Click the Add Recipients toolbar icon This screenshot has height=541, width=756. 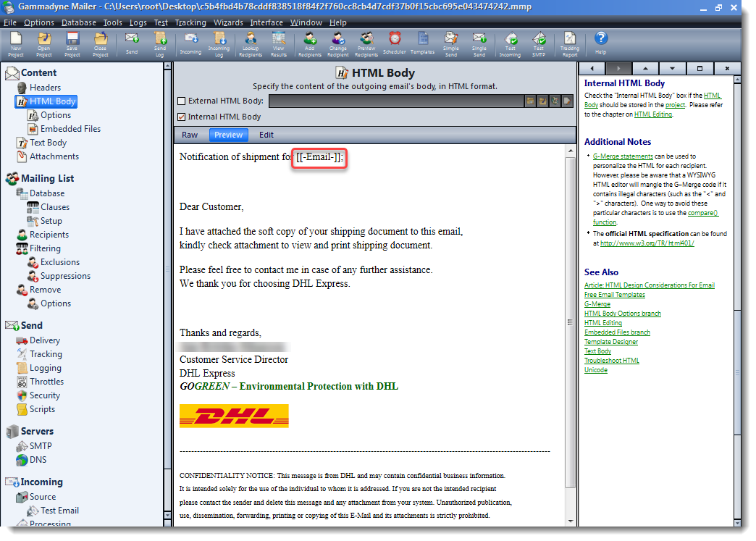[x=309, y=44]
